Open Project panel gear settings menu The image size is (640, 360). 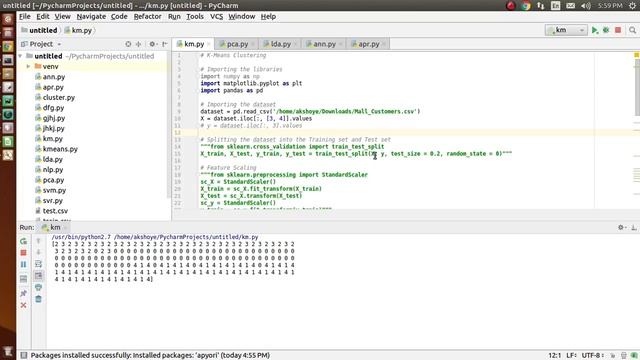pos(153,44)
